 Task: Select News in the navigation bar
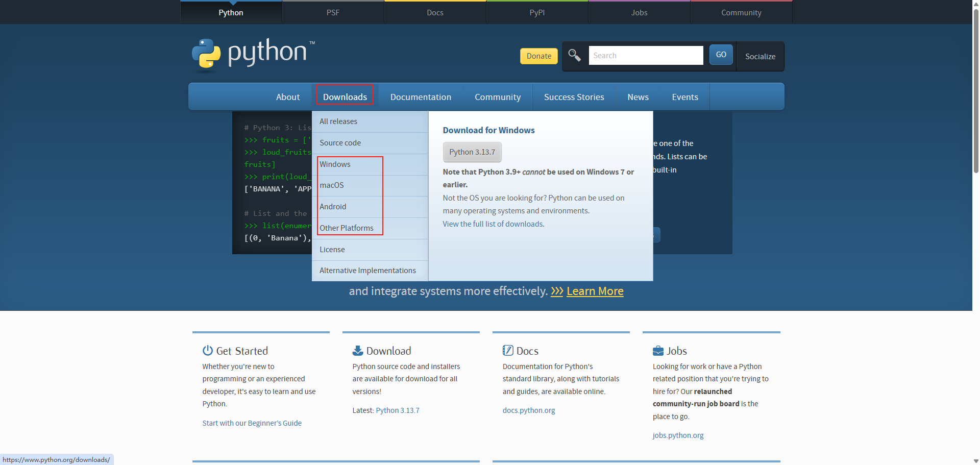(x=638, y=96)
